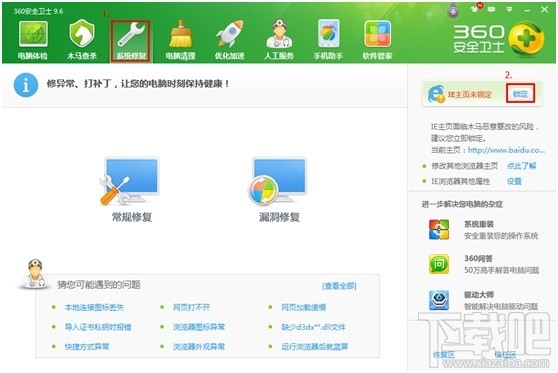
Task: Click the 查看全部 link
Action: (339, 286)
